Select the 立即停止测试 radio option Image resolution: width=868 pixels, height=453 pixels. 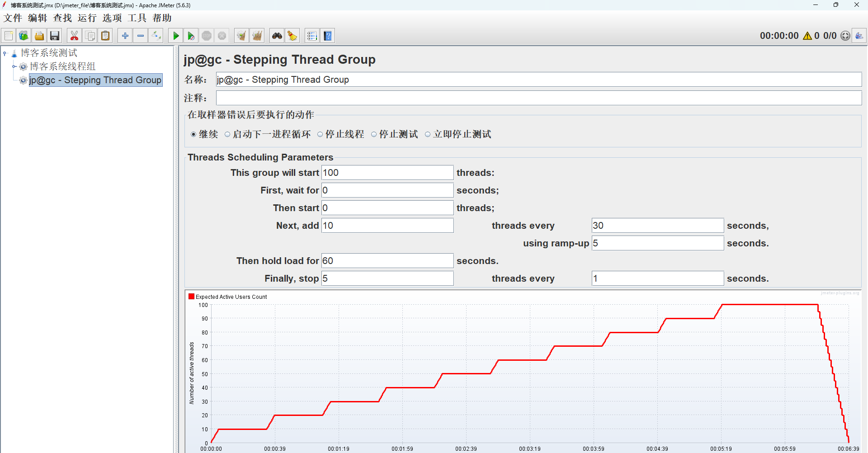coord(428,134)
